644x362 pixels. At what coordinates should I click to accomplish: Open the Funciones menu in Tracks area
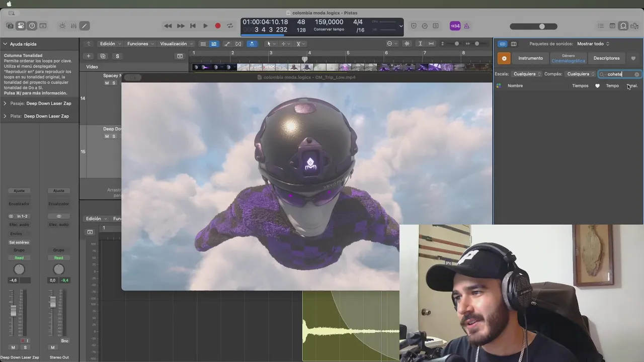coord(140,44)
